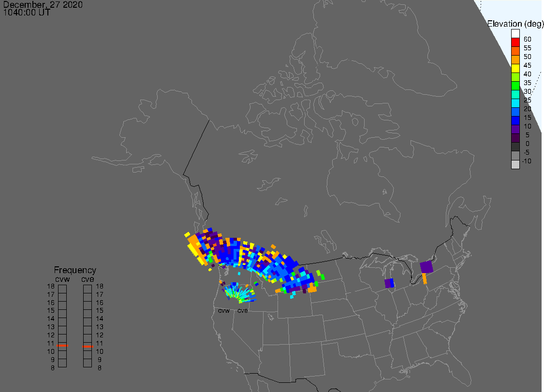Screen dimensions: 544x392
Task: Click the 'cve' radar label on the map
Action: tap(243, 310)
